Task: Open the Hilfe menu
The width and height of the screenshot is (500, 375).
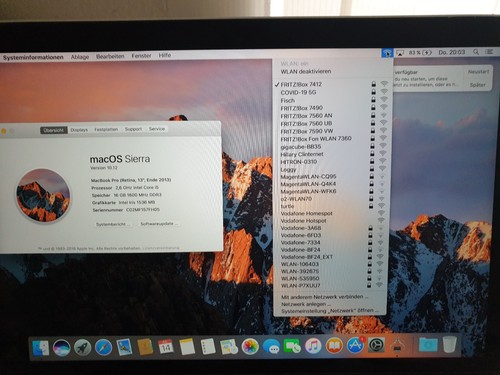Action: click(165, 55)
